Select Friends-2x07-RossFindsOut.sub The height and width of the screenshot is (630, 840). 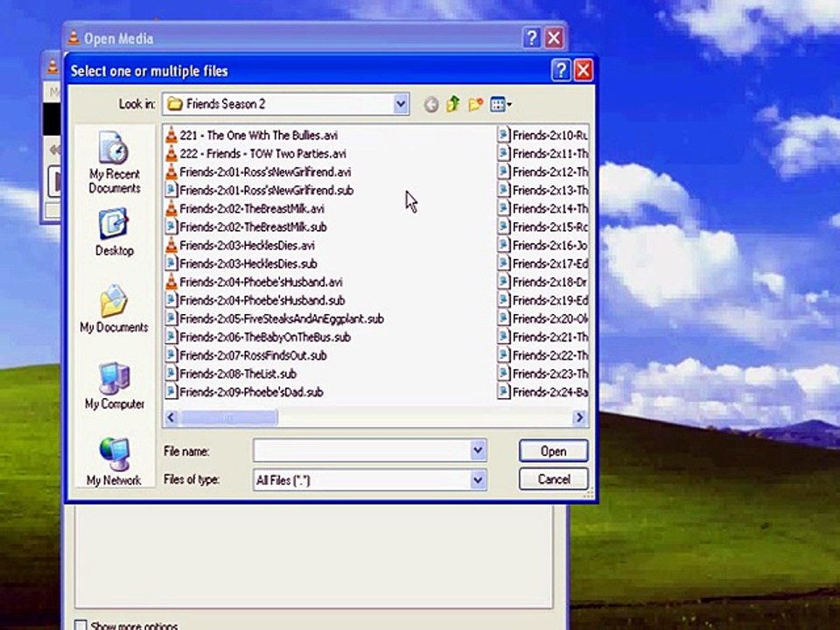246,355
